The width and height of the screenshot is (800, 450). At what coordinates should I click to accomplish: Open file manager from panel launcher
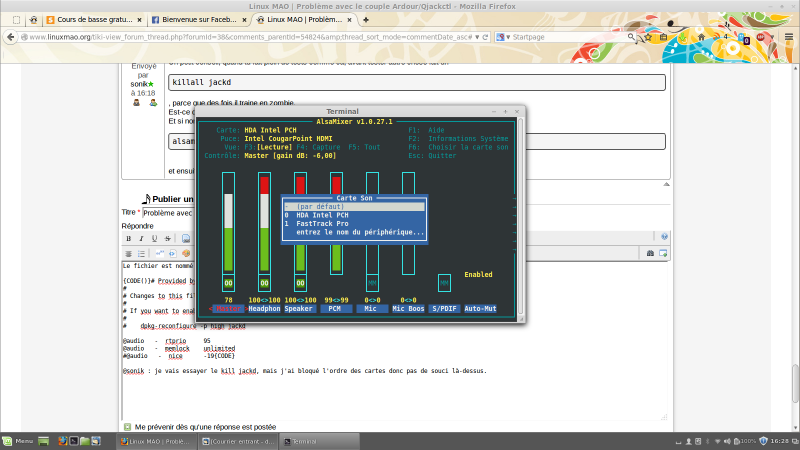[x=85, y=441]
